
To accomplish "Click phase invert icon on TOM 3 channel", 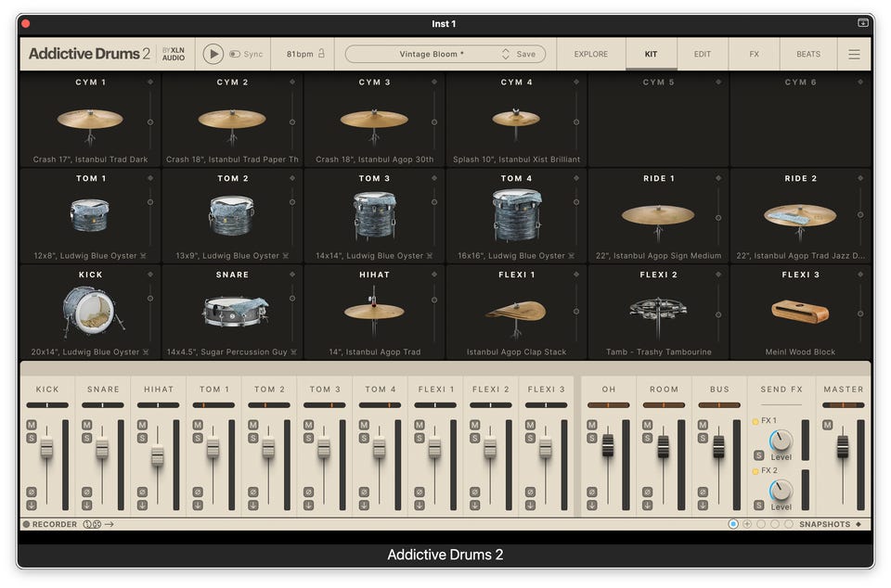I will 308,492.
